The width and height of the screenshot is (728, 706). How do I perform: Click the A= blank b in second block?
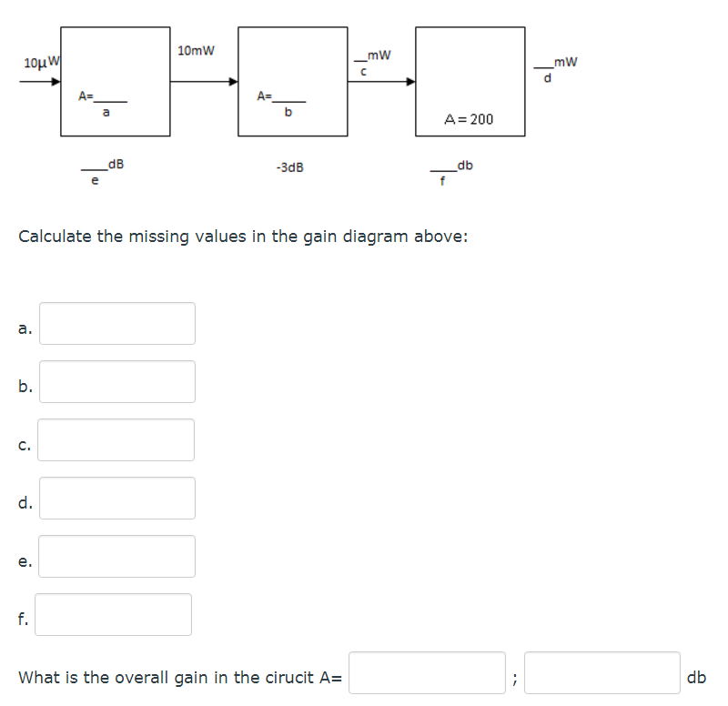coord(281,104)
